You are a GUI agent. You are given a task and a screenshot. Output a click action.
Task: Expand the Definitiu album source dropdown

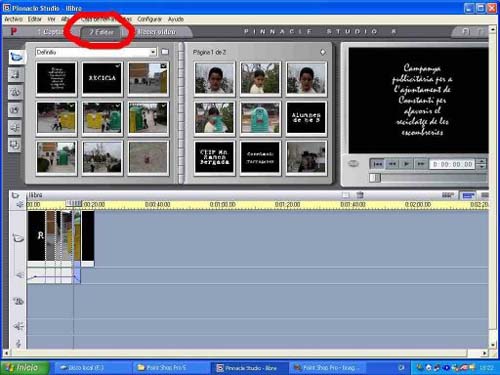point(153,52)
